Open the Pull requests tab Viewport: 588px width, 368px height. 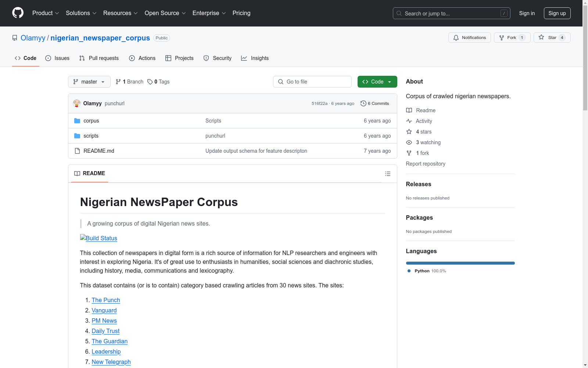(99, 58)
